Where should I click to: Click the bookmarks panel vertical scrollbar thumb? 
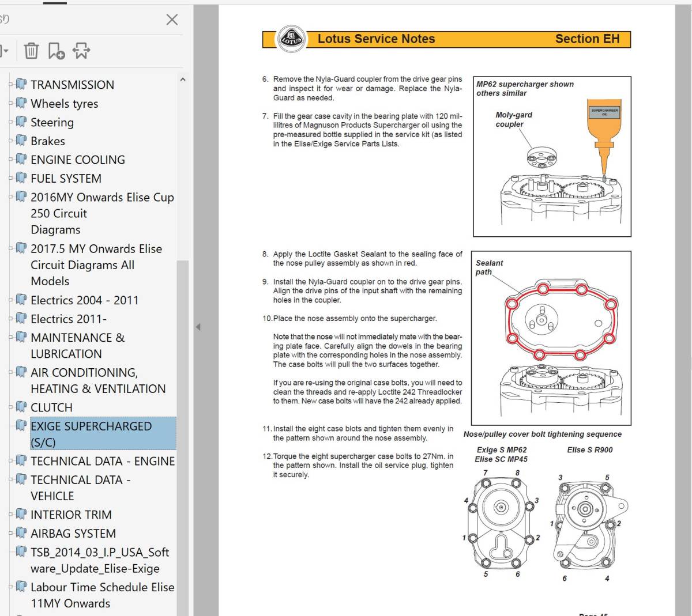pyautogui.click(x=183, y=438)
